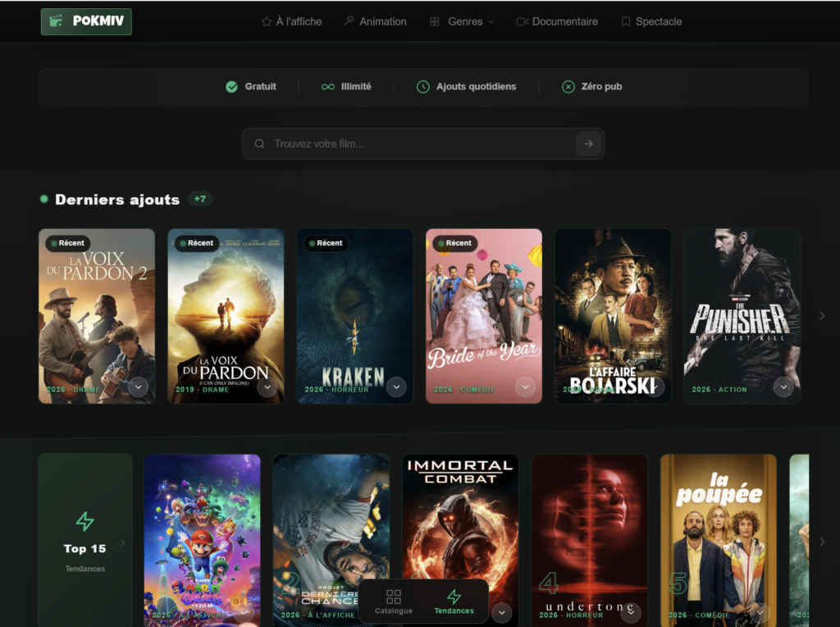Open the La Poupée comedy poster

[719, 540]
